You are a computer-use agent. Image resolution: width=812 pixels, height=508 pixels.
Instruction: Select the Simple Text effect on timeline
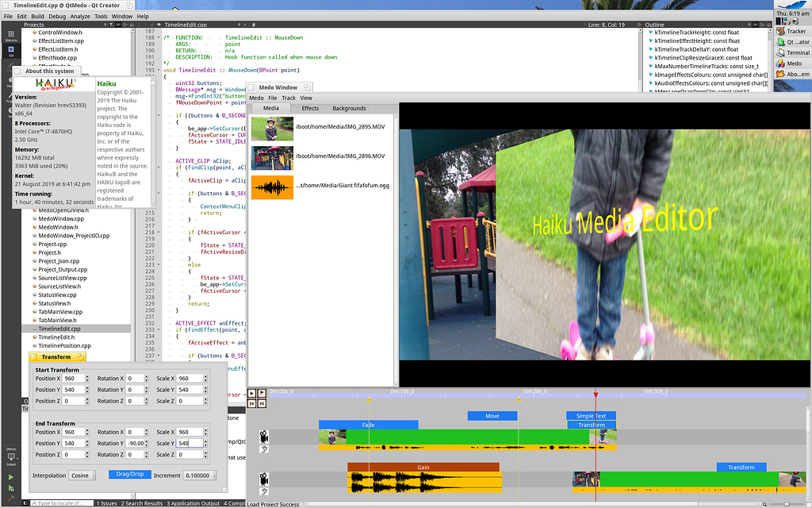coord(591,416)
